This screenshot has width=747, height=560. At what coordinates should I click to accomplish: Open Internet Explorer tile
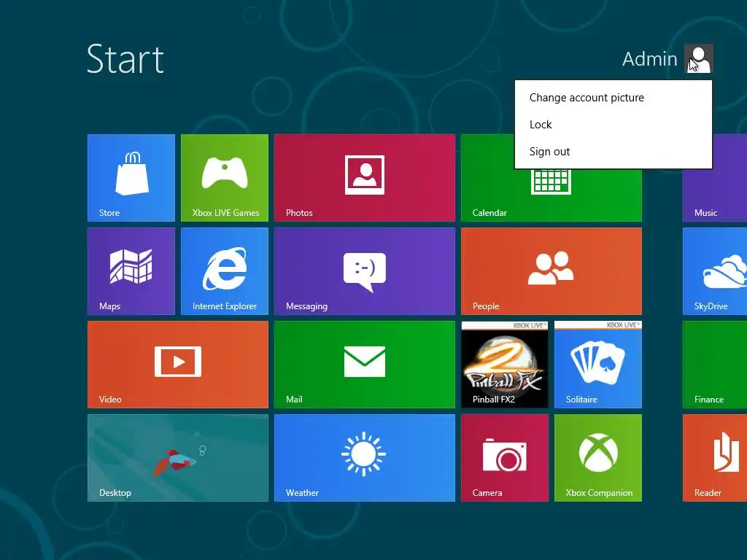225,271
